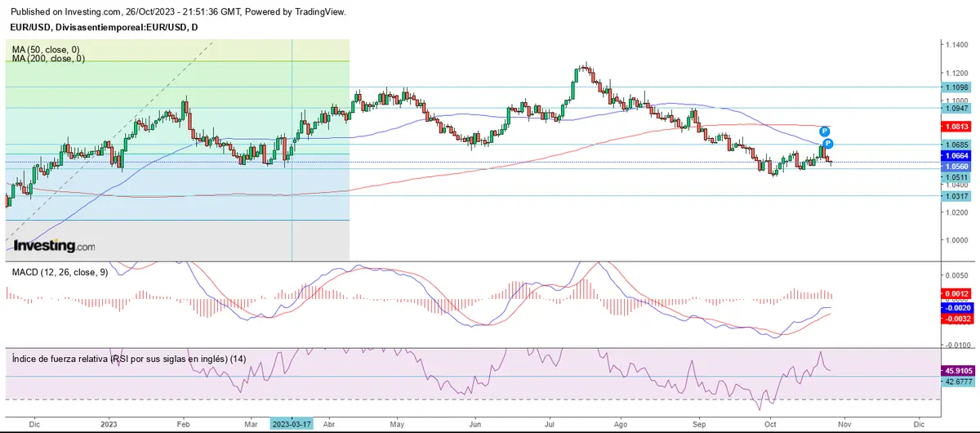Click the Investing.com logo watermark
This screenshot has height=433, width=980.
tap(55, 246)
